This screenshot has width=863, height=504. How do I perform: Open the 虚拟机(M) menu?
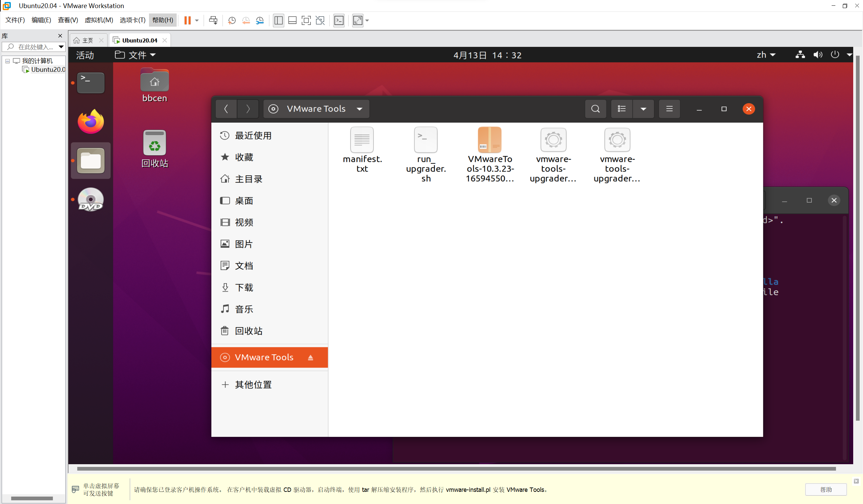[99, 20]
